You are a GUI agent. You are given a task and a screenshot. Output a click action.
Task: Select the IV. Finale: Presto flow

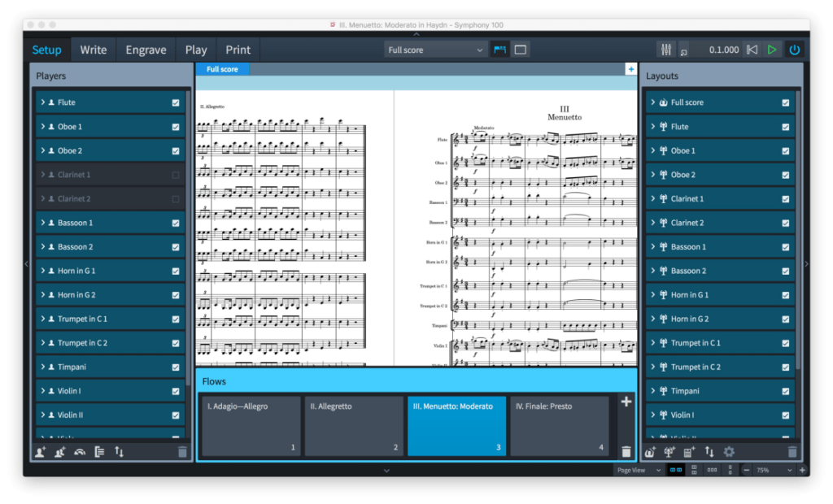point(560,426)
